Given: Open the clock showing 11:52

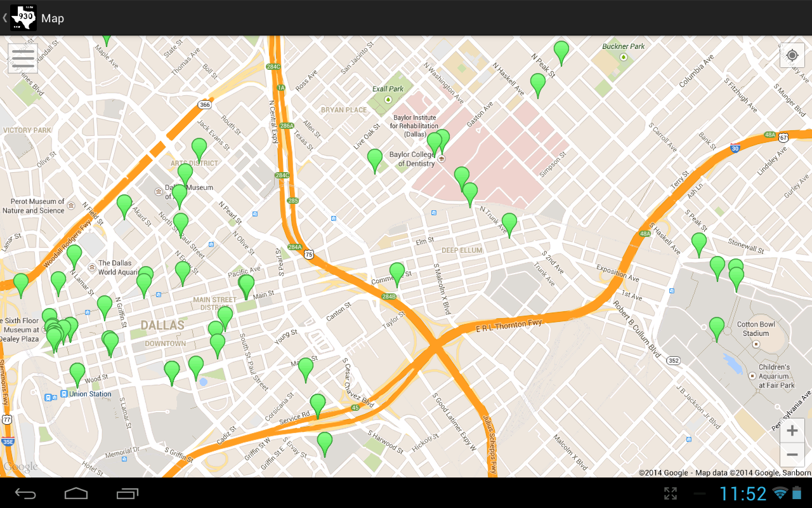Looking at the screenshot, I should pos(743,493).
